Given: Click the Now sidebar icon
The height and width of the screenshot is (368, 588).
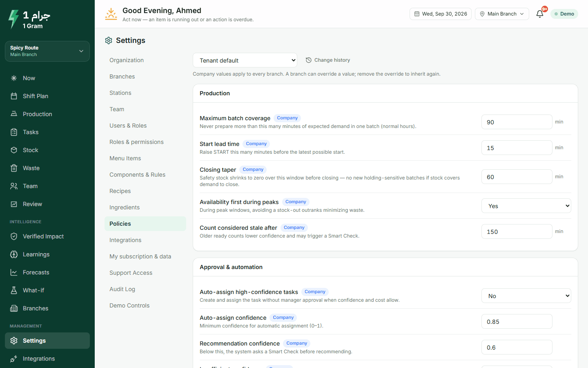Looking at the screenshot, I should [14, 78].
